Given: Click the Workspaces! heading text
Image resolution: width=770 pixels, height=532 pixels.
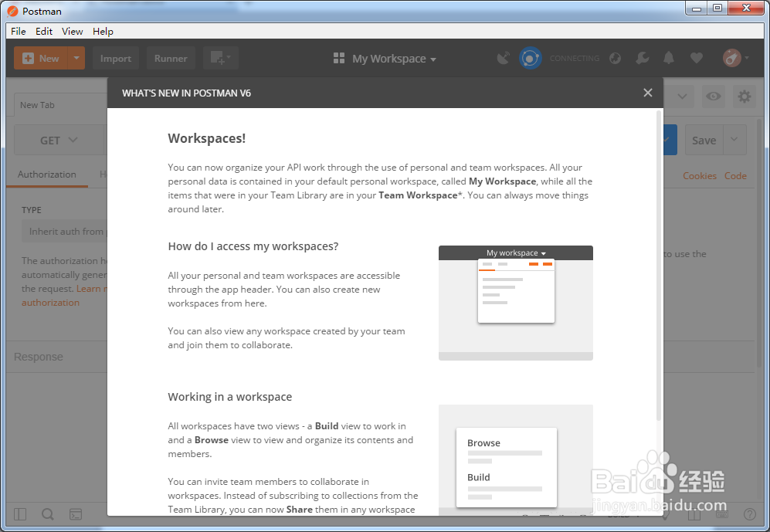Looking at the screenshot, I should (207, 138).
